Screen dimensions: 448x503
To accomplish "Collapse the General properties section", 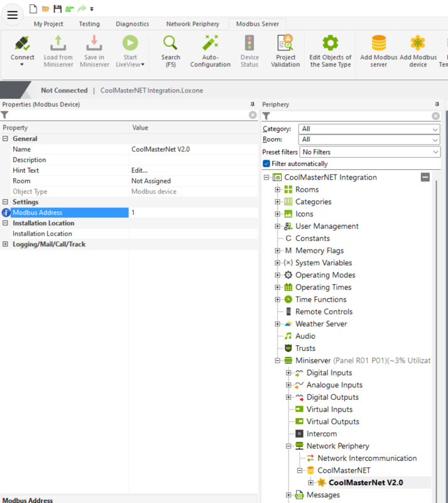I will [x=6, y=139].
